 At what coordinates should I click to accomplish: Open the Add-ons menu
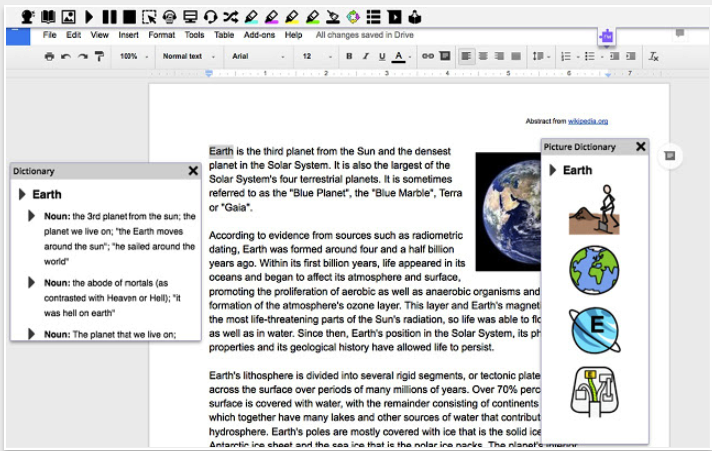click(x=259, y=35)
